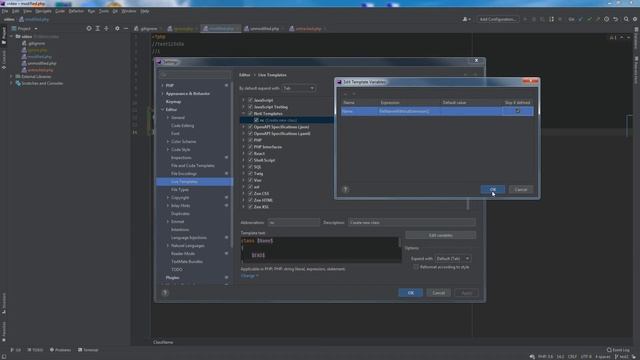
Task: Expand External Libraries in project tree
Action: tap(11, 76)
